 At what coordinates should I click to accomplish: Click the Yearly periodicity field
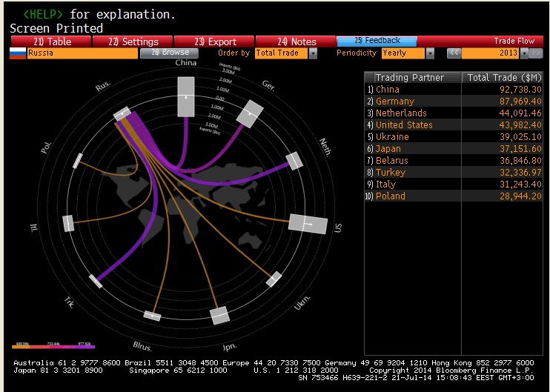(403, 53)
